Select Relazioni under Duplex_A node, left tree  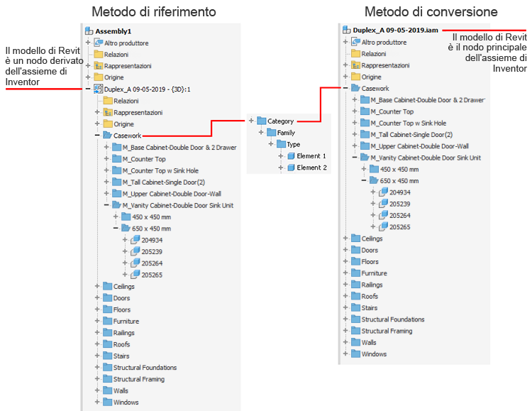click(126, 101)
